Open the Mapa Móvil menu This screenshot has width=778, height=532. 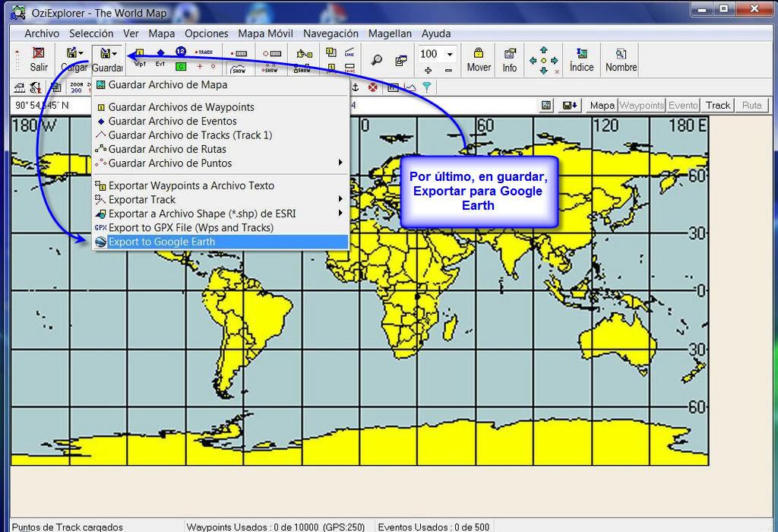(x=265, y=33)
